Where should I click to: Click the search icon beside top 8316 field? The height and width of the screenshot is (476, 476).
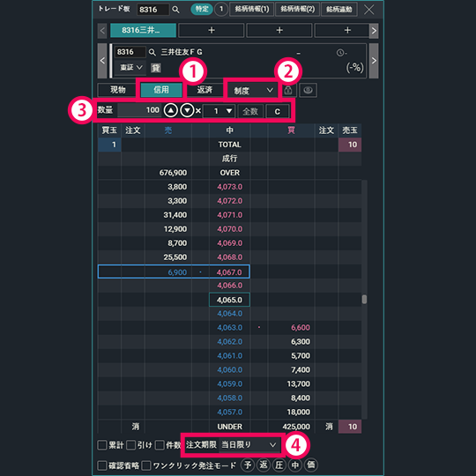point(175,10)
